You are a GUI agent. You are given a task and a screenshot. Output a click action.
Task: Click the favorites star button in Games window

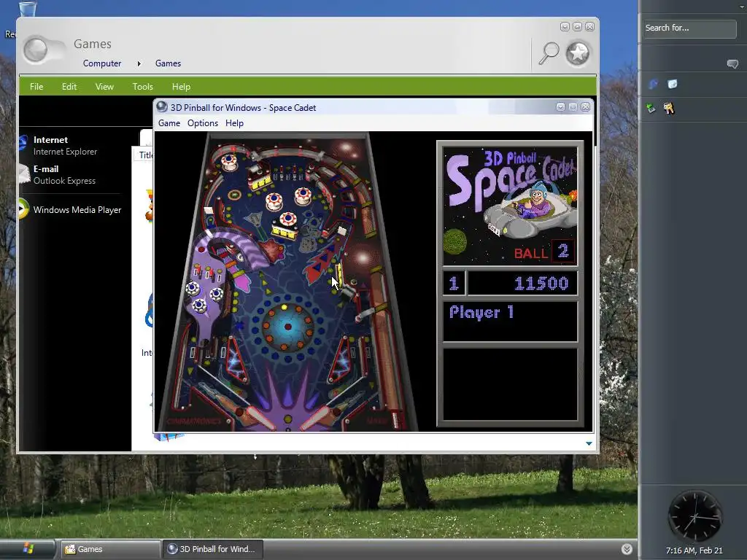click(x=578, y=52)
